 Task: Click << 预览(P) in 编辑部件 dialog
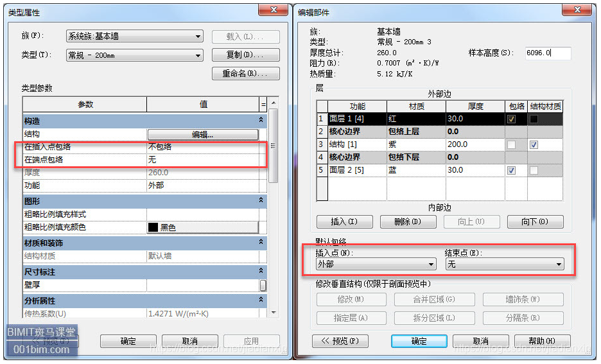pos(340,341)
